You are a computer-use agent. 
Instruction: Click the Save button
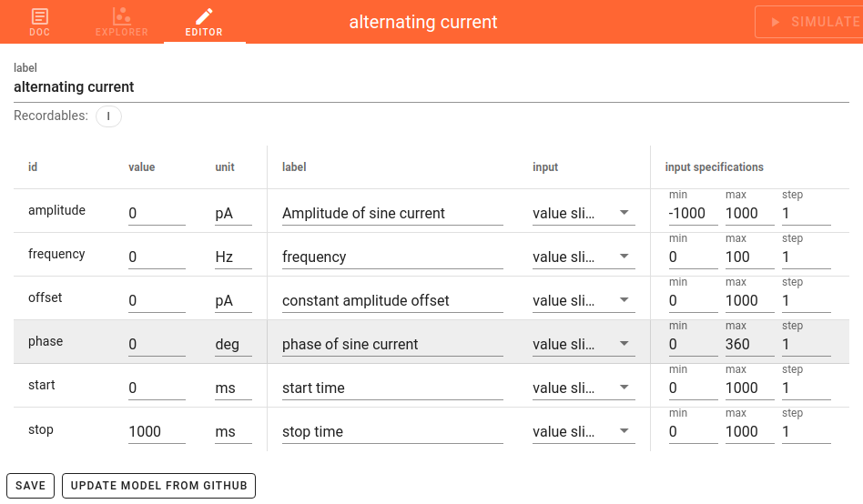[x=30, y=486]
